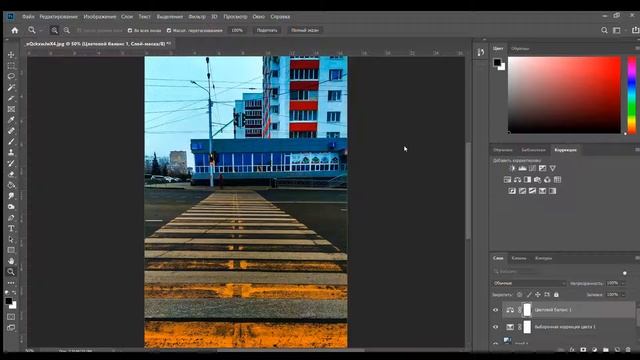Open the Фильтр menu
Screen dimensions: 640x360
click(x=197, y=17)
